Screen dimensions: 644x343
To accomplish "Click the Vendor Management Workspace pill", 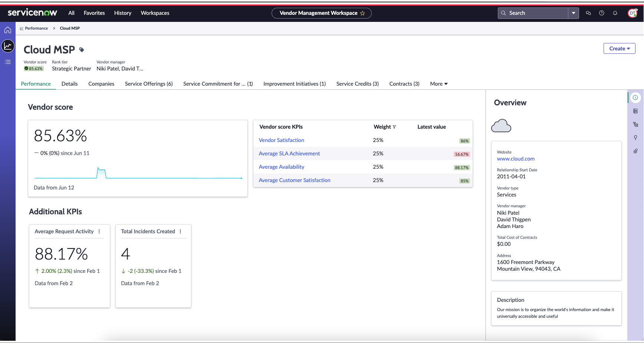I will [x=322, y=13].
